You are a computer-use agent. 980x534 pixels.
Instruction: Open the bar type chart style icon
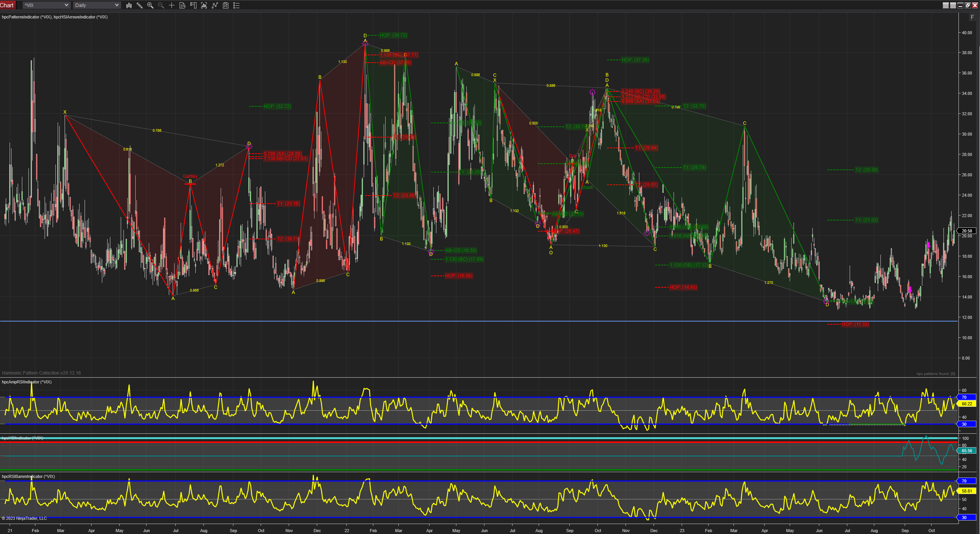click(x=129, y=5)
